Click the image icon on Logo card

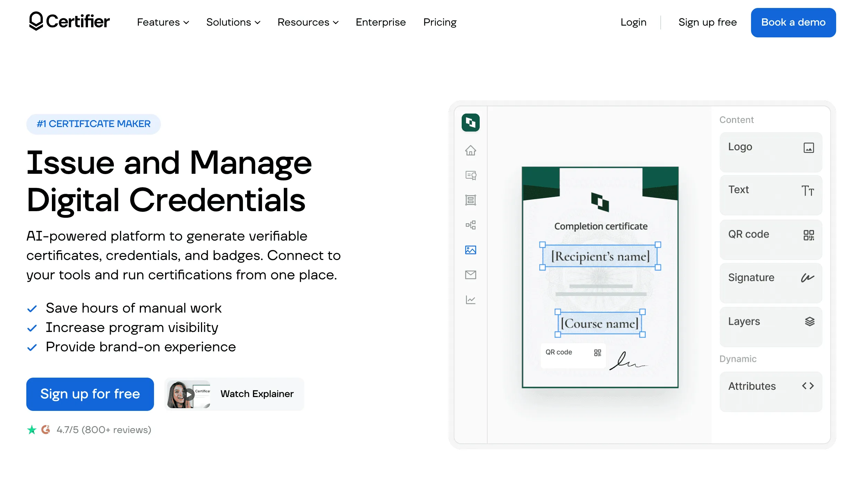808,148
